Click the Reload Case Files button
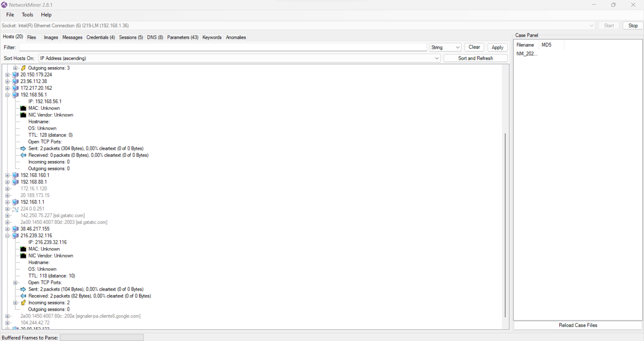The image size is (644, 341). pos(578,325)
